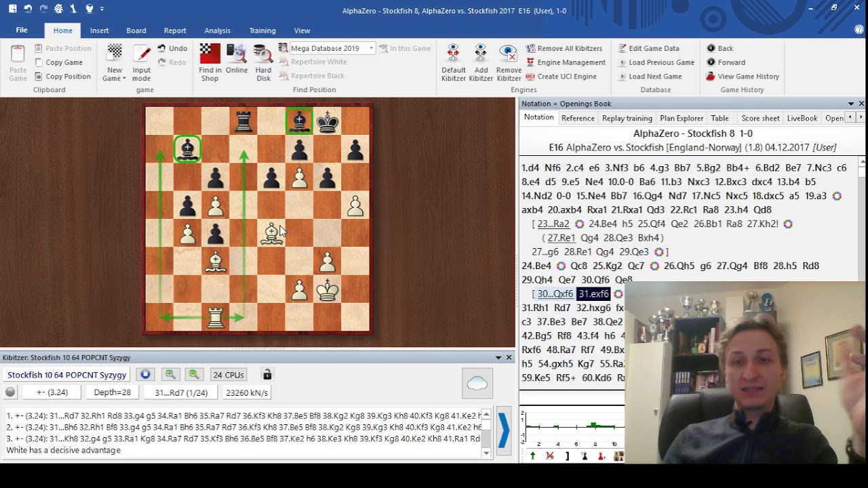Click the undo arrow in the title bar
This screenshot has width=868, height=488.
click(x=28, y=9)
